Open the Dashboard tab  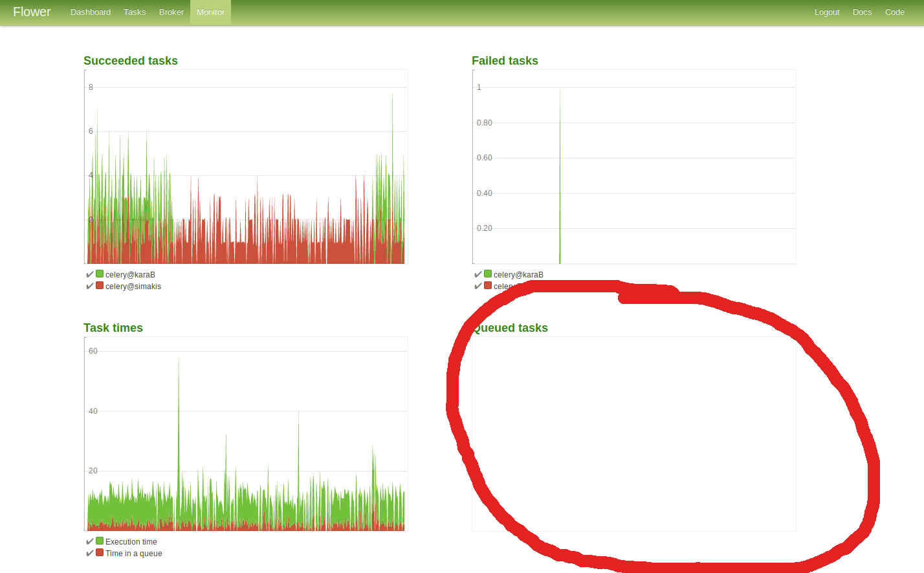(x=91, y=12)
